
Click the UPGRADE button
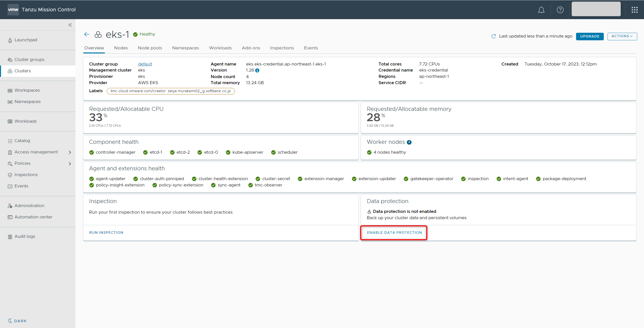coord(589,36)
